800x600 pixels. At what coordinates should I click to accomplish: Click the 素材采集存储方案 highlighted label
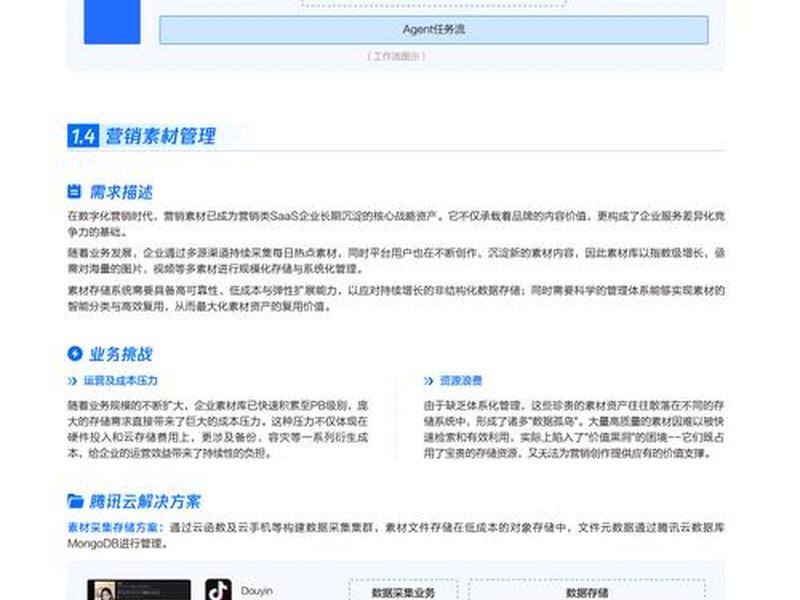[115, 528]
